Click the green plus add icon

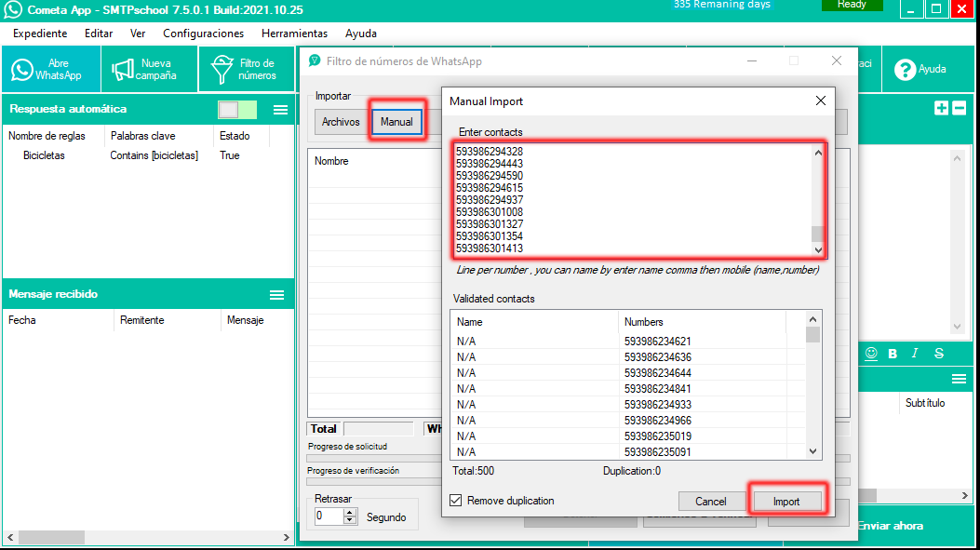[x=941, y=108]
